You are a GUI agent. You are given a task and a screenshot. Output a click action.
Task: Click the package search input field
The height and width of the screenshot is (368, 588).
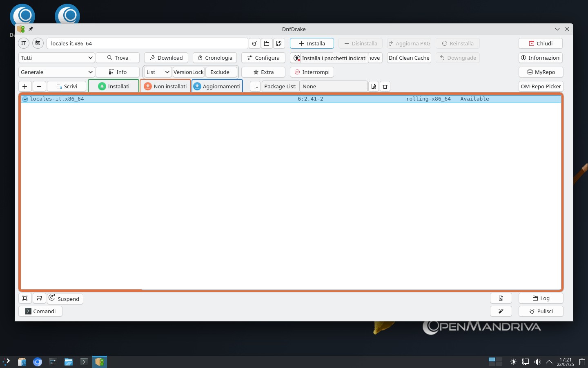coord(147,43)
